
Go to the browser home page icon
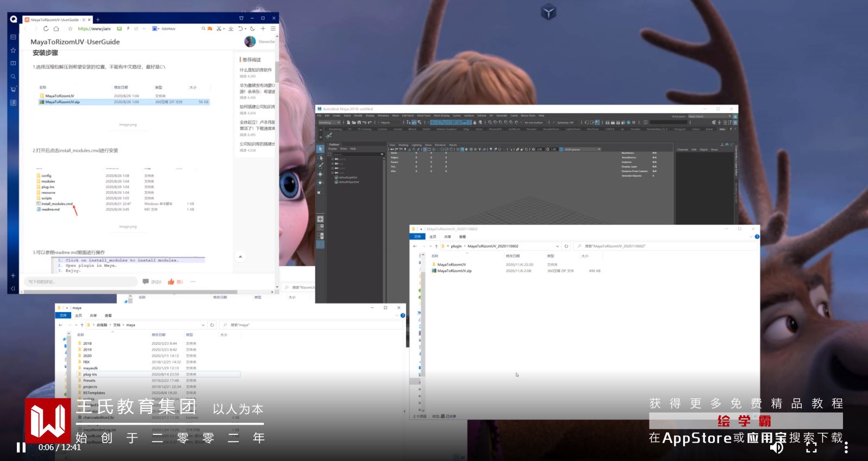(x=56, y=29)
